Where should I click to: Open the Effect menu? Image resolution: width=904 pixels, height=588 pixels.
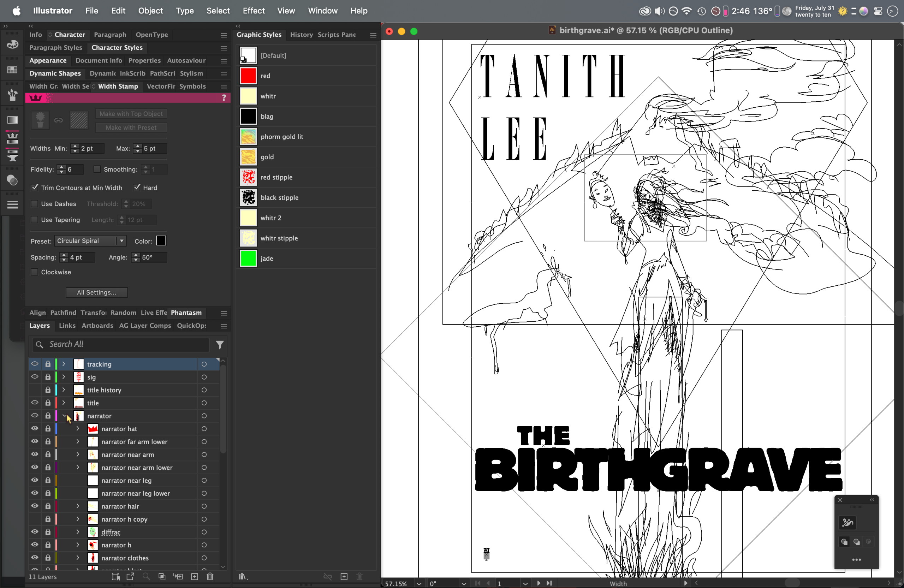pos(254,11)
